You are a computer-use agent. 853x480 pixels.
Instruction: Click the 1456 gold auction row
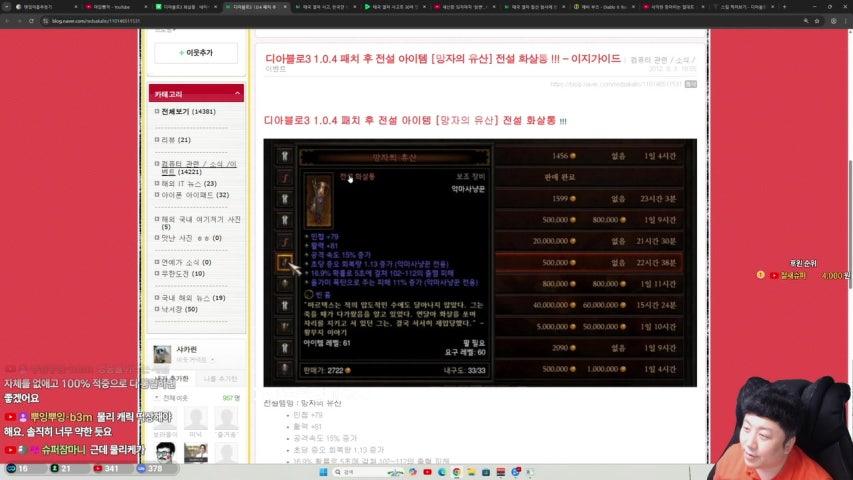(x=589, y=156)
